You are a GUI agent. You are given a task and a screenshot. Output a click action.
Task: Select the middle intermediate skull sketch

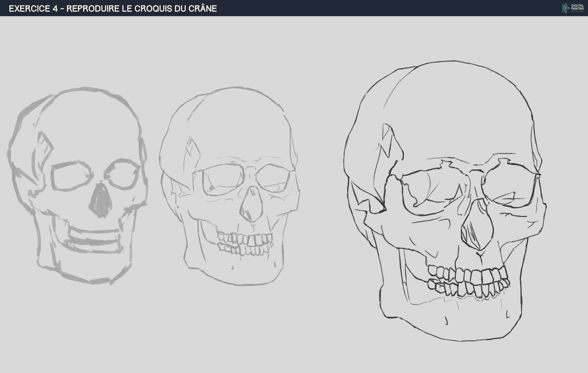click(x=229, y=185)
